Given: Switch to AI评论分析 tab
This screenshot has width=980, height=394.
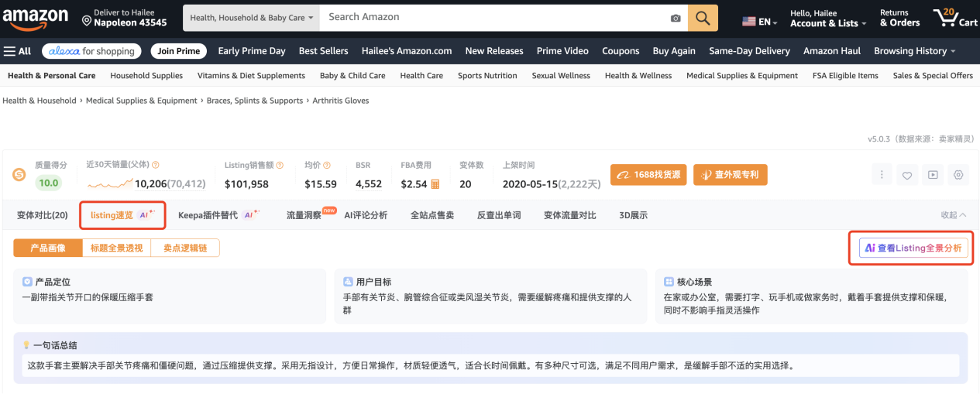Looking at the screenshot, I should pos(366,215).
